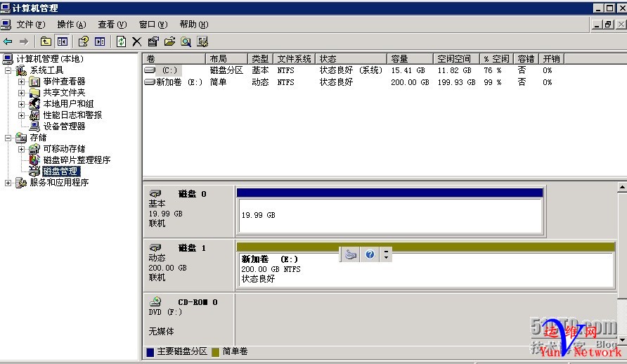
Task: Sort by the 容错 column header
Action: pyautogui.click(x=526, y=59)
